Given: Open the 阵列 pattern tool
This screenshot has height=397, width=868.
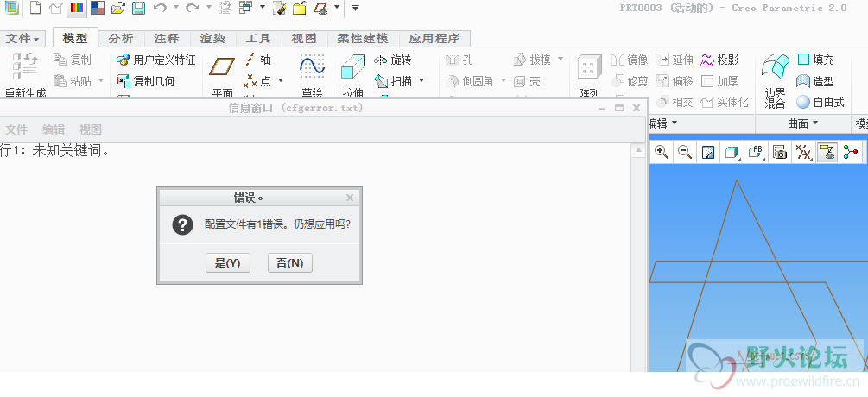Looking at the screenshot, I should pyautogui.click(x=590, y=74).
